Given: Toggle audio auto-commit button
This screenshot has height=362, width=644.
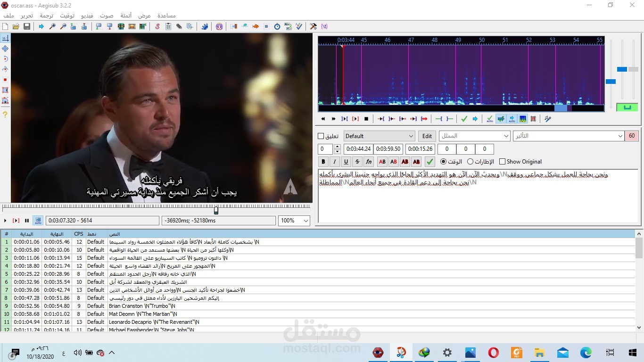Looking at the screenshot, I should 489,119.
